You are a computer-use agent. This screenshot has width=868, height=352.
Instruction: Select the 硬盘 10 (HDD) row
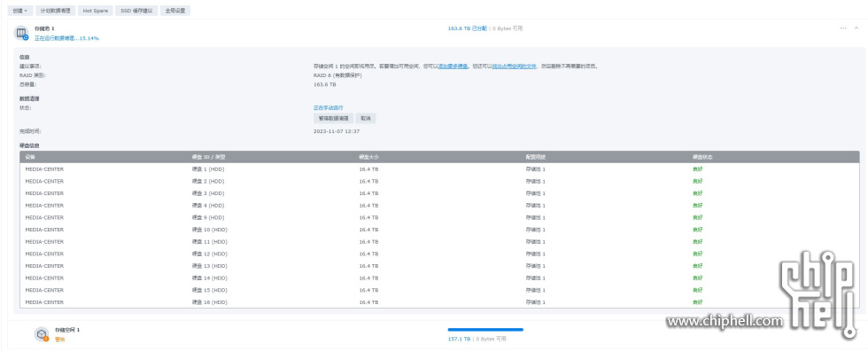[x=439, y=230]
